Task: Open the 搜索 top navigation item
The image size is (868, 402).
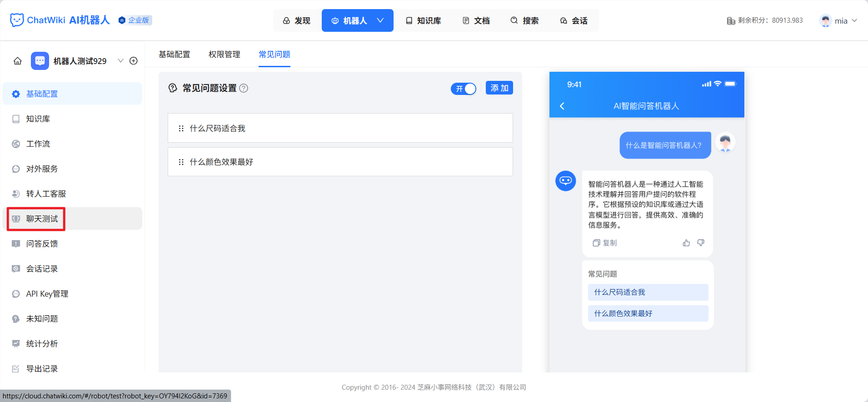Action: pos(524,20)
